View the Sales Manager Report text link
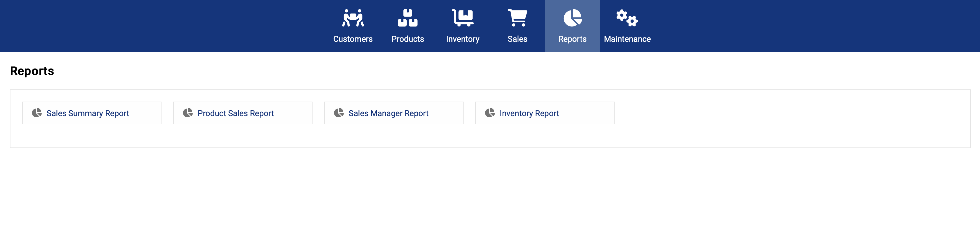Image resolution: width=980 pixels, height=245 pixels. click(388, 114)
